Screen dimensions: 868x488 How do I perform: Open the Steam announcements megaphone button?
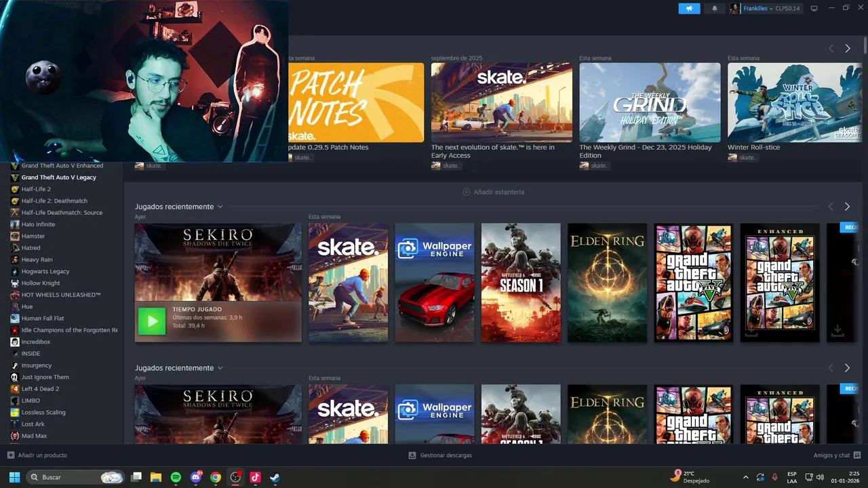coord(689,9)
